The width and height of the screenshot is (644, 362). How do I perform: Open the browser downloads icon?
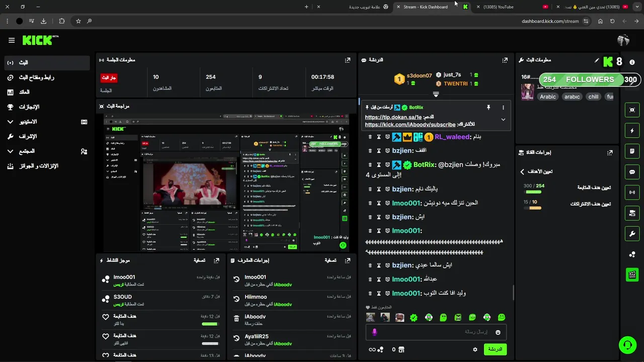44,21
